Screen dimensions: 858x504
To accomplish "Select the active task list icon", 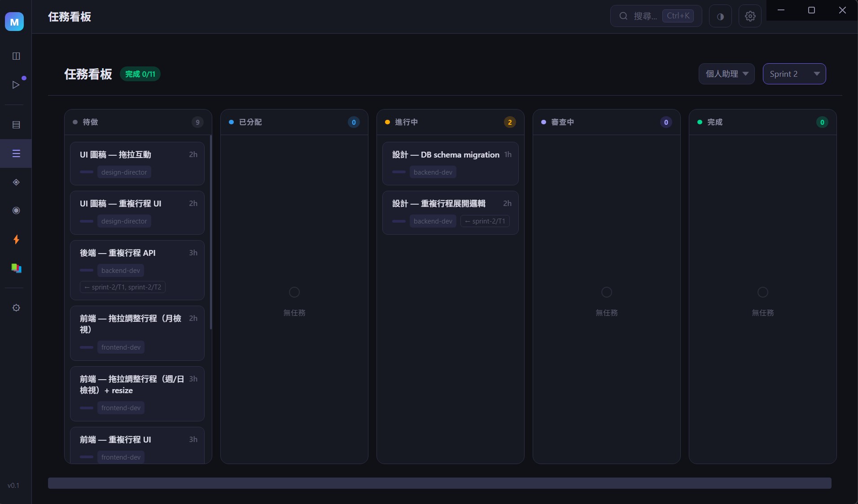I will [16, 153].
